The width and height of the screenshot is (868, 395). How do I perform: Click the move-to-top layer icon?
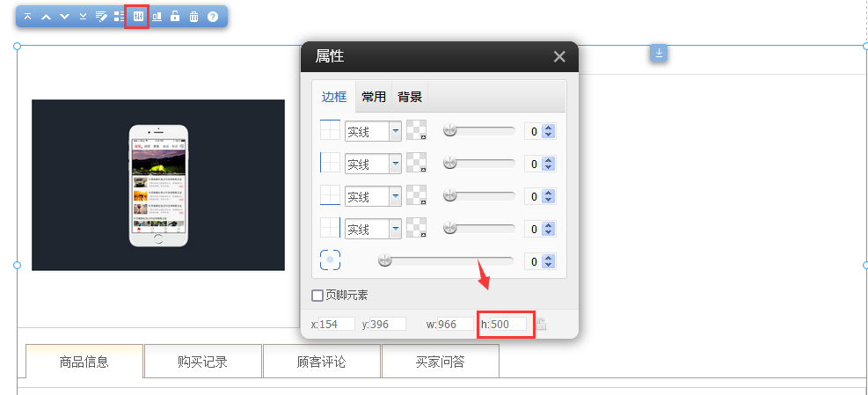[28, 17]
